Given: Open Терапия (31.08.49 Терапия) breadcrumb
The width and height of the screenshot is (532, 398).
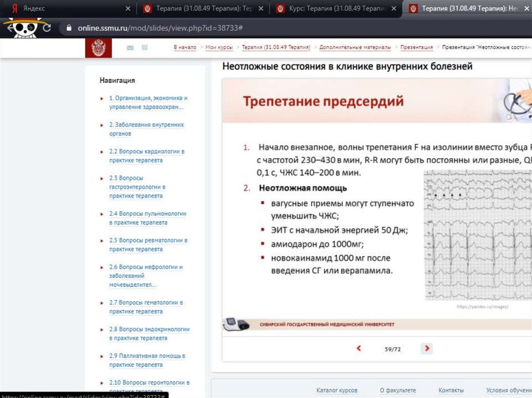Looking at the screenshot, I should tap(276, 47).
